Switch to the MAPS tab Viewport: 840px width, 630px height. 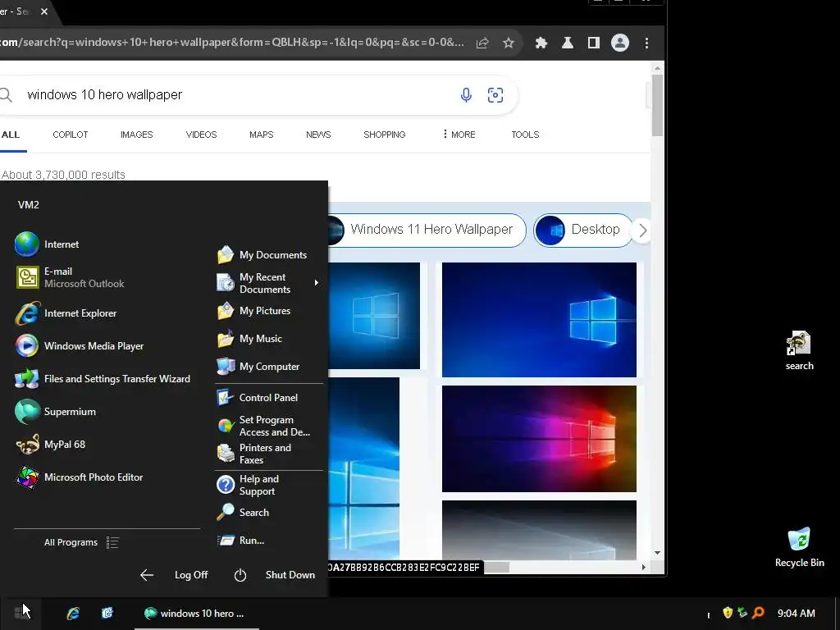(262, 135)
